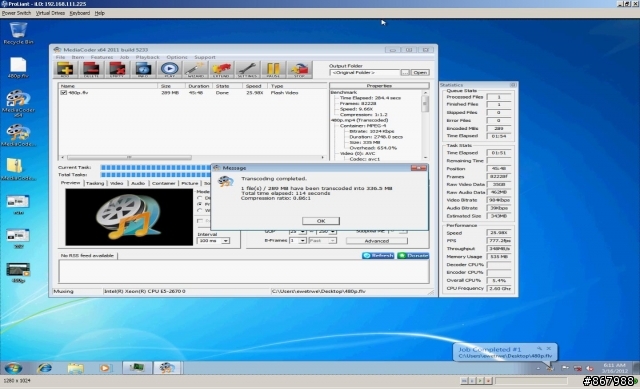Open the Job menu
Image resolution: width=640 pixels, height=389 pixels.
(124, 57)
